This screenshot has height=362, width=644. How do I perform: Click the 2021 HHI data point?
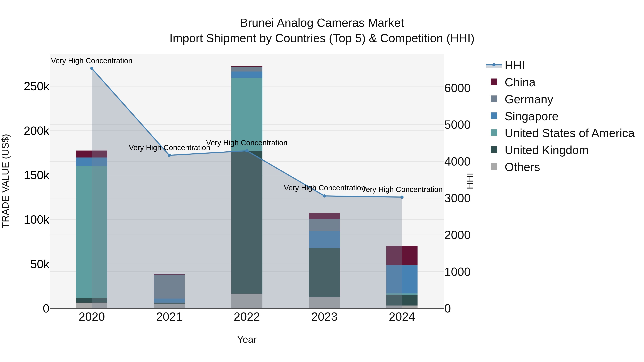click(x=169, y=155)
